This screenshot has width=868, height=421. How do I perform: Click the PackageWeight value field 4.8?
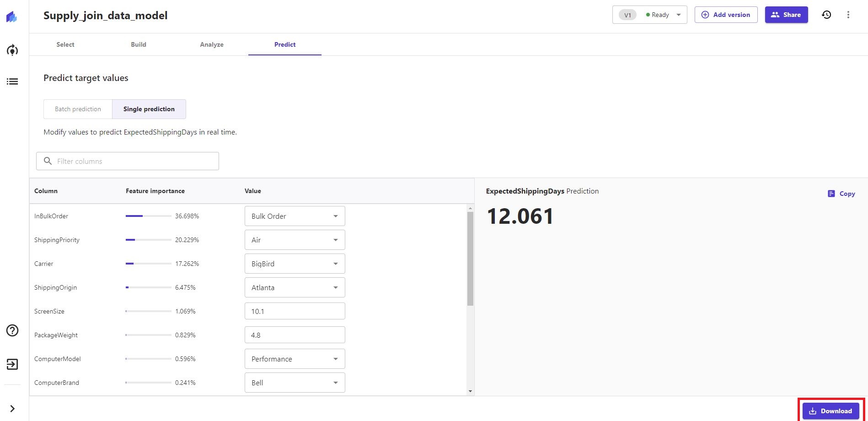295,335
